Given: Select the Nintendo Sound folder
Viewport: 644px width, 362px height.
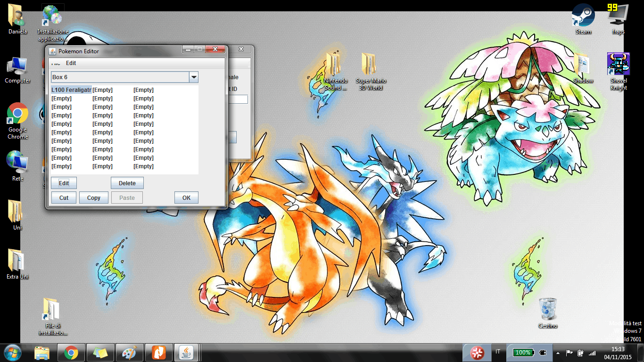Looking at the screenshot, I should 336,72.
